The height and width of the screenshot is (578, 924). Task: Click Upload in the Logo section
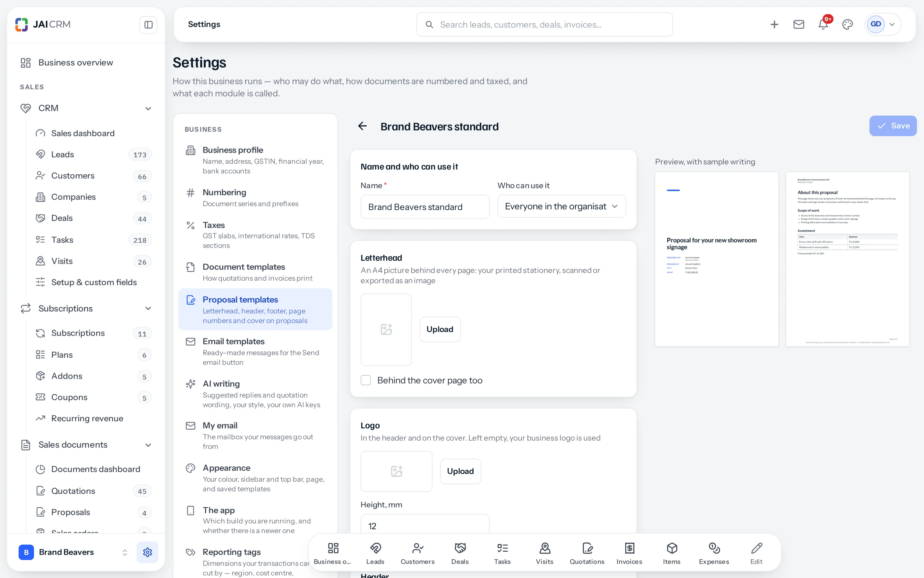[x=460, y=471]
